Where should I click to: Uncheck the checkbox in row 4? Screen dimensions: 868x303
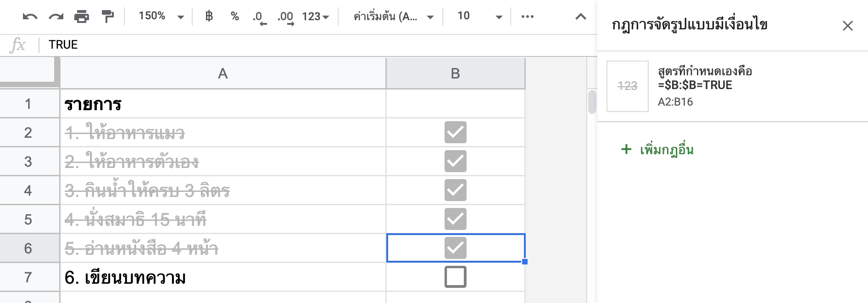tap(456, 190)
